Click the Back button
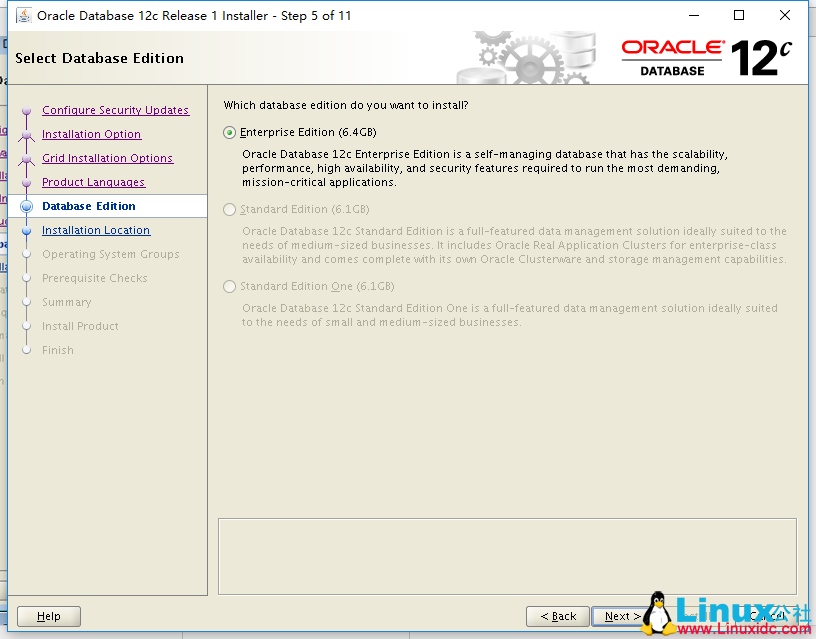 tap(557, 616)
